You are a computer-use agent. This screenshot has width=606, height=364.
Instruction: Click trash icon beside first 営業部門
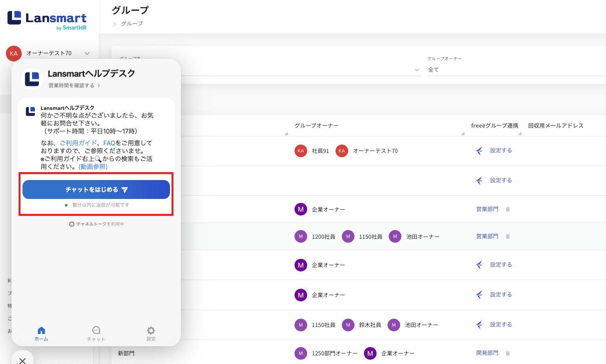[x=508, y=209]
